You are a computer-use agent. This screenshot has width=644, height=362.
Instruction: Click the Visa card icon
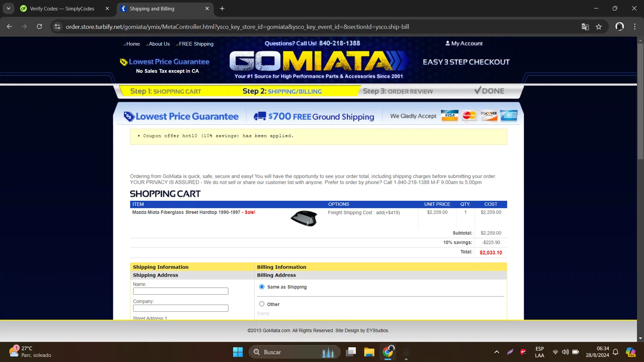[x=450, y=115]
